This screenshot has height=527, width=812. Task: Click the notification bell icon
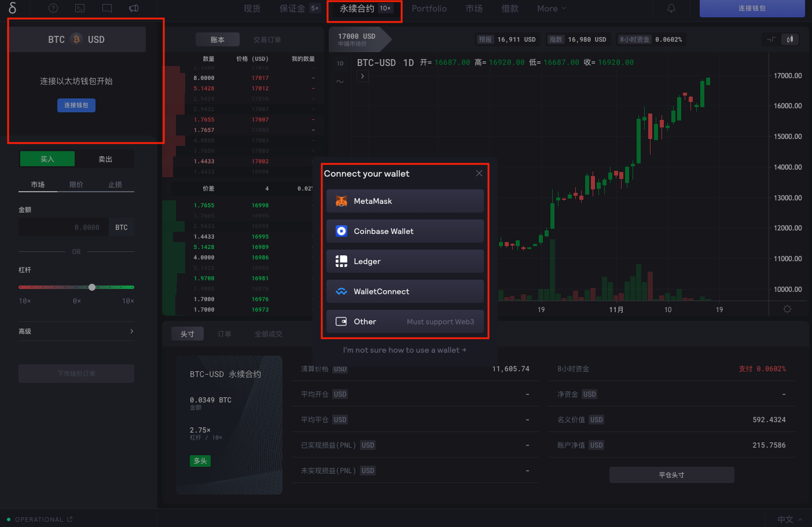671,8
